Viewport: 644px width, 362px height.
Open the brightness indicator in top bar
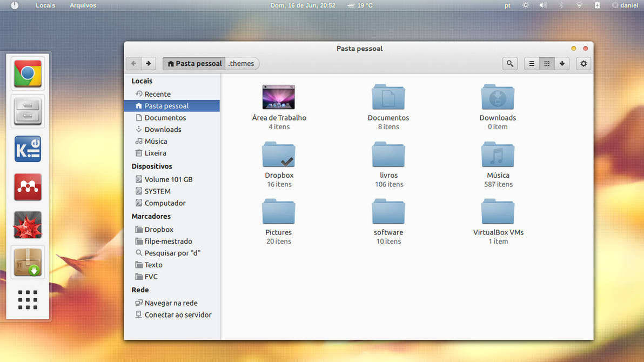click(525, 5)
